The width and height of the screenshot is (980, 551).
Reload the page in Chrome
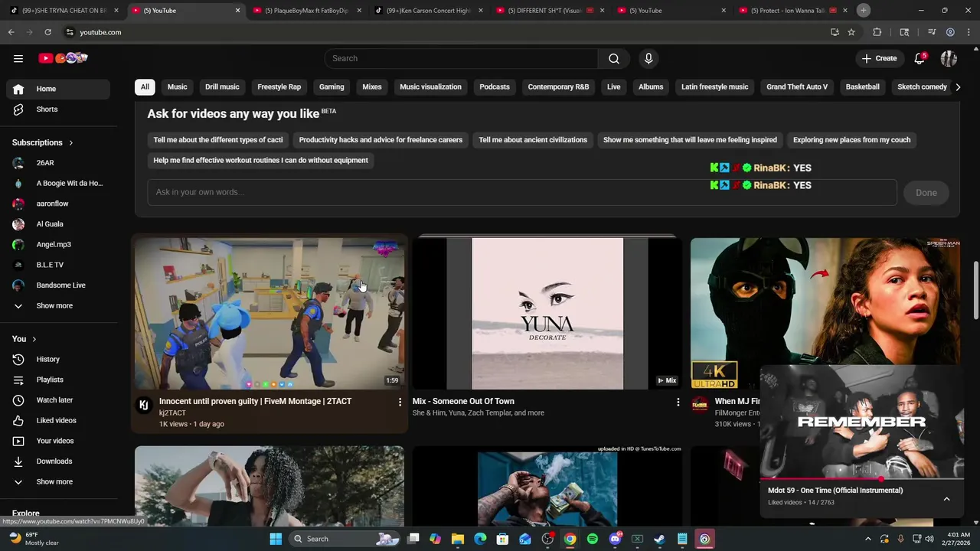[47, 32]
